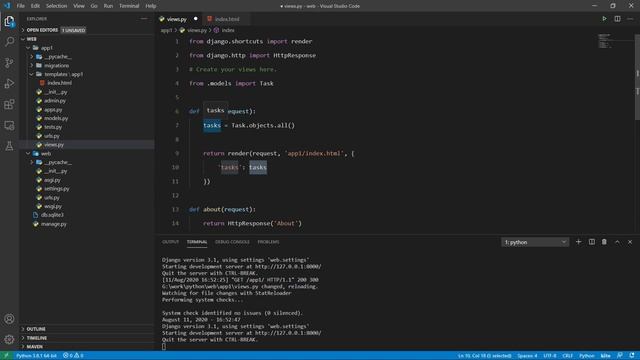Click the Accounts icon in activity bar
This screenshot has height=360, width=640.
point(9,318)
